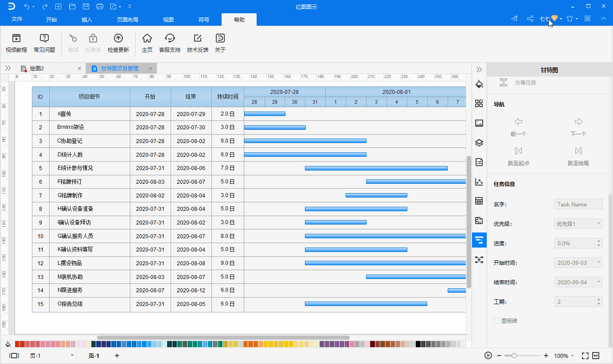Click the fit-to-page icon in the status bar
Viewport: 613px width, 364px height.
[585, 356]
